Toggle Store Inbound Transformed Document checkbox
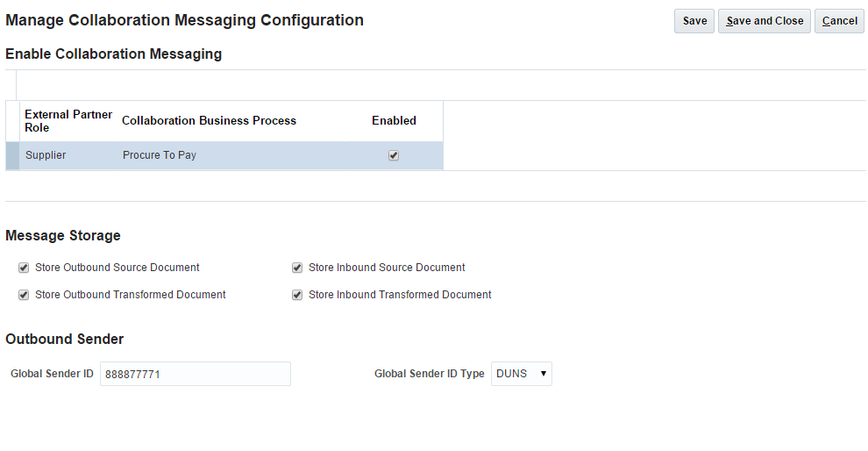868x451 pixels. [x=297, y=295]
